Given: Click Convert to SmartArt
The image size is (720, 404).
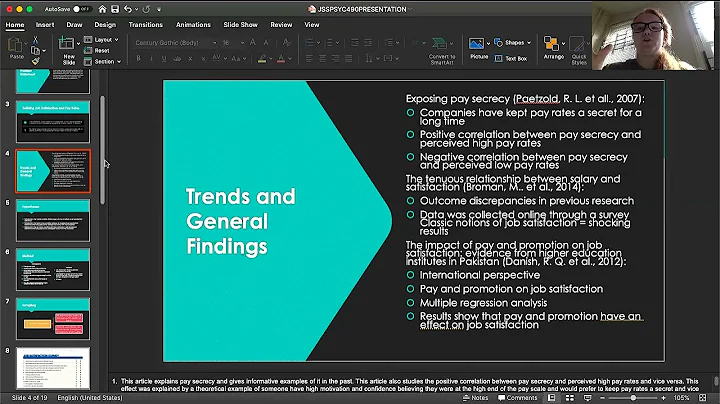Looking at the screenshot, I should click(x=441, y=50).
